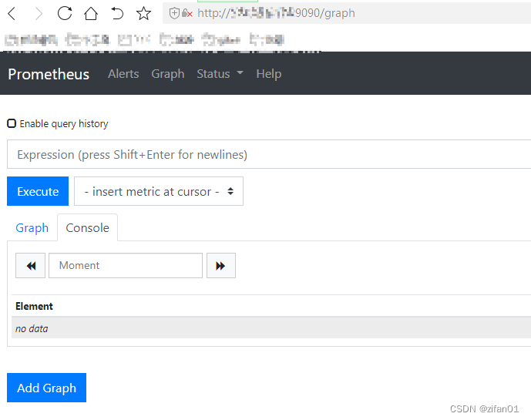This screenshot has height=420, width=531.
Task: Click the browser forward arrow
Action: coord(39,14)
